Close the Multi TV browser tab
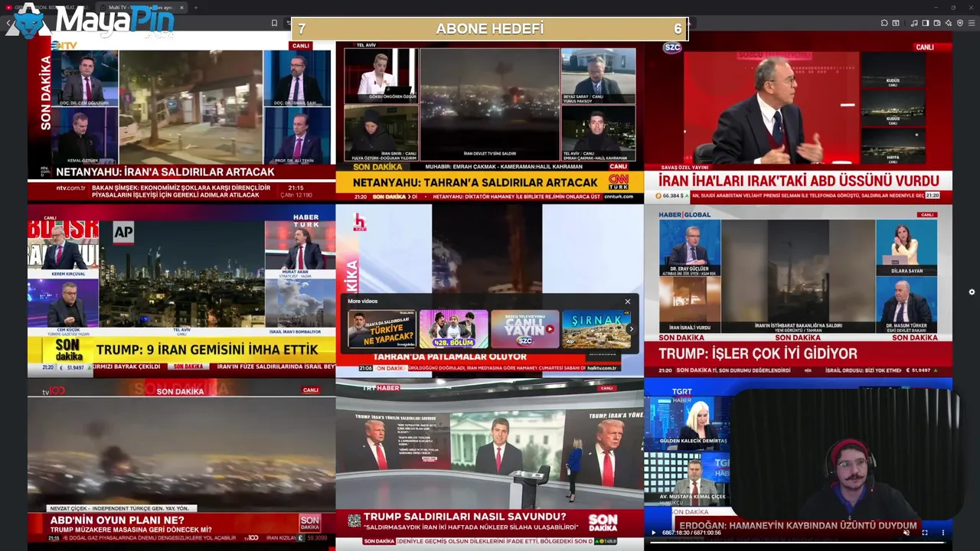The height and width of the screenshot is (551, 980). click(x=182, y=8)
